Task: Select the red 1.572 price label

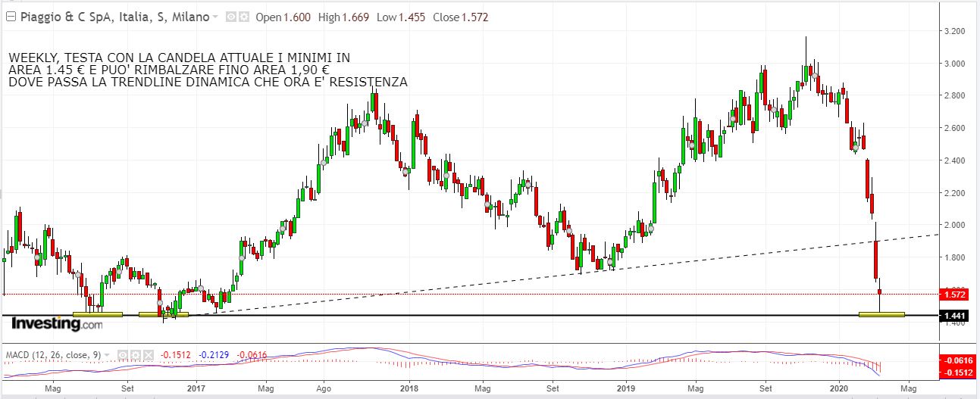Action: click(x=953, y=294)
